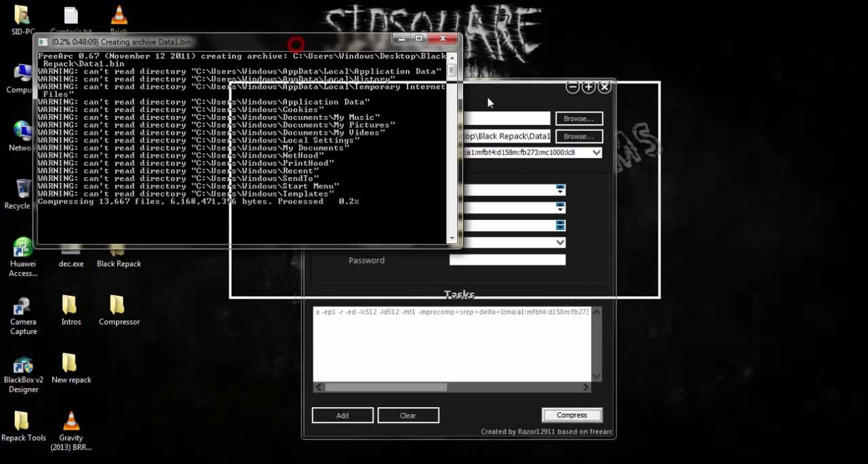Open the SID-PC folder desktop icon
This screenshot has height=464, width=868.
(x=22, y=19)
